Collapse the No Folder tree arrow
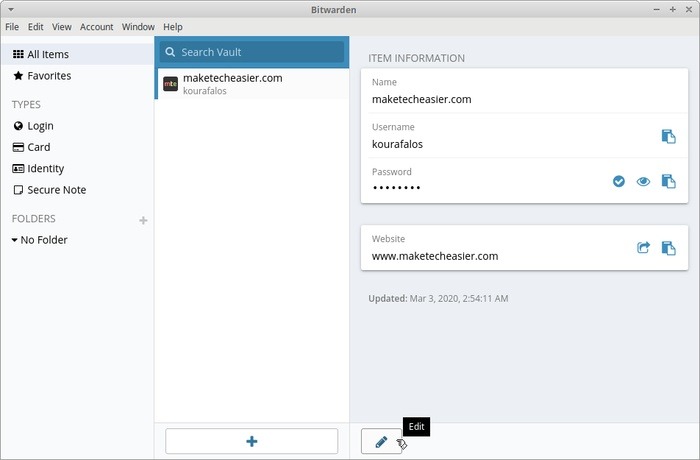 (x=15, y=240)
